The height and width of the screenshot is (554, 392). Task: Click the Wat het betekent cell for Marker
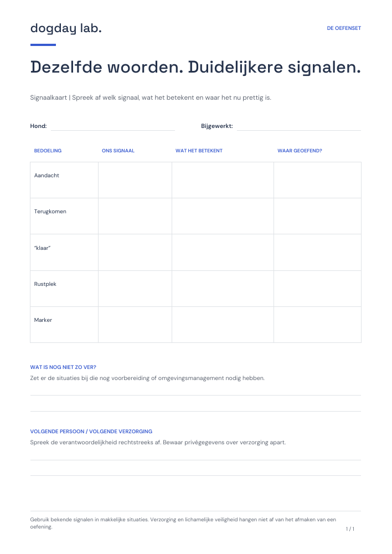tap(223, 325)
